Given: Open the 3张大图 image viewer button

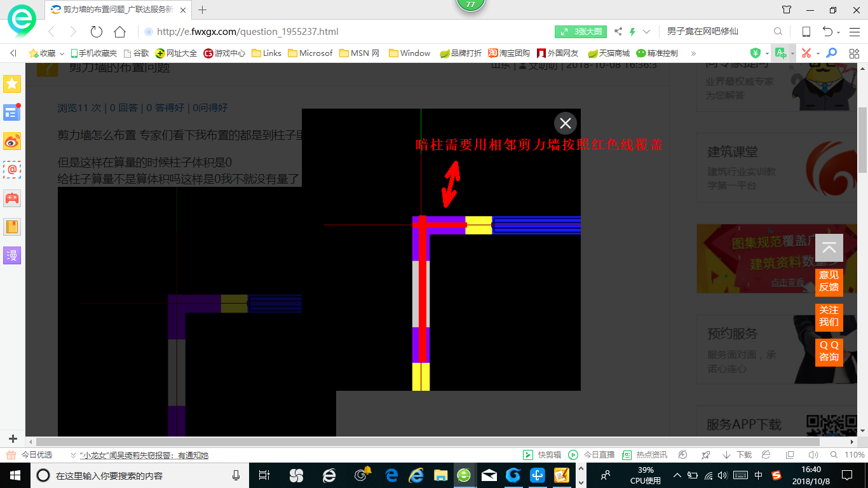Looking at the screenshot, I should coord(581,32).
